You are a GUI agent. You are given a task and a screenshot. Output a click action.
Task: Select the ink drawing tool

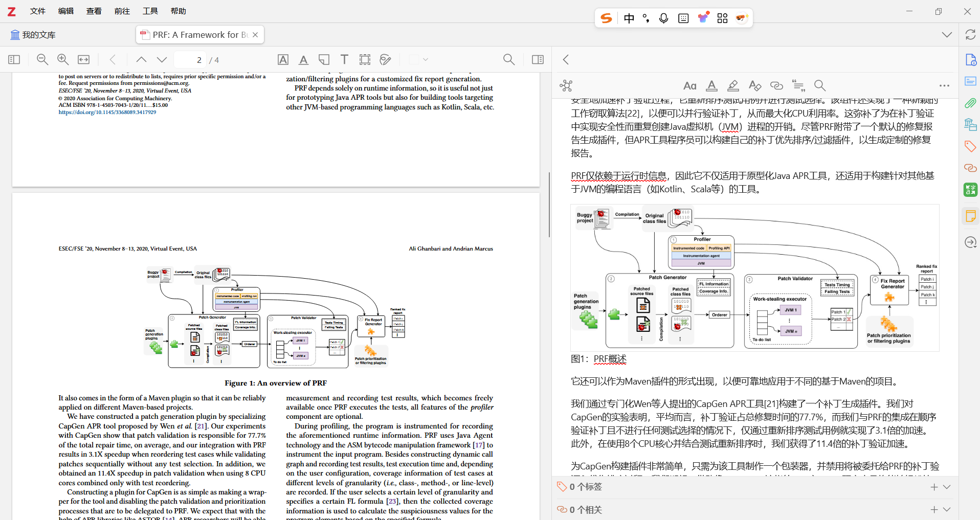(385, 60)
